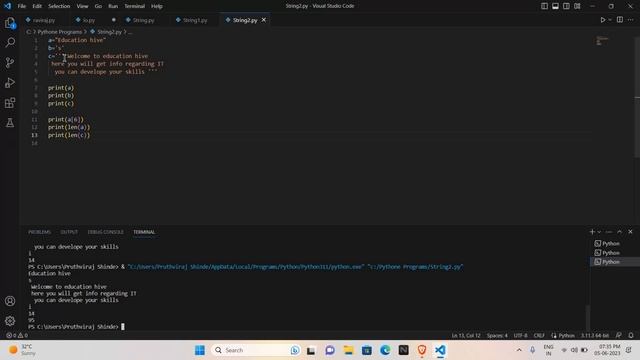Click the editor minimap
This screenshot has height=360, width=640.
[602, 41]
